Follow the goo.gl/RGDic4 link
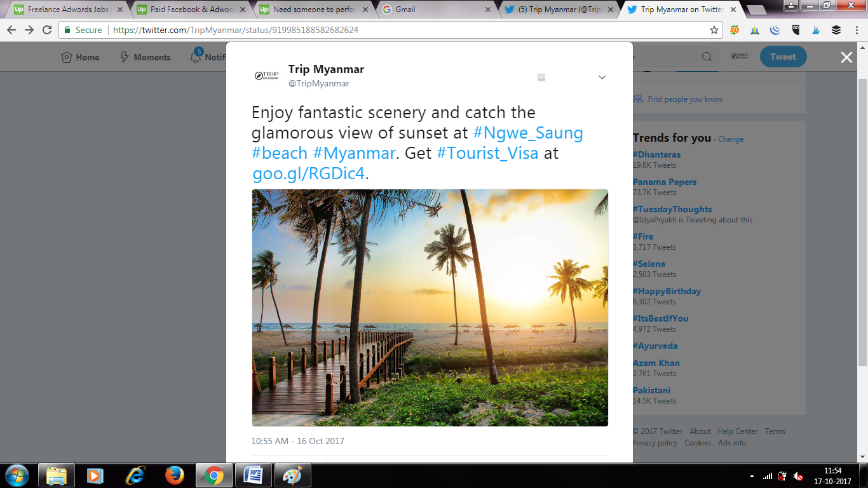The width and height of the screenshot is (868, 488). tap(308, 173)
